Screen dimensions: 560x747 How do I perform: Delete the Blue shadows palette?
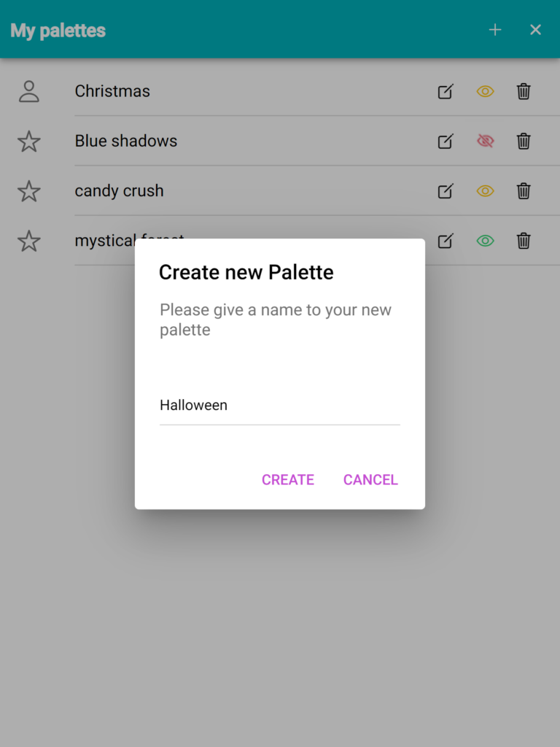(x=524, y=142)
